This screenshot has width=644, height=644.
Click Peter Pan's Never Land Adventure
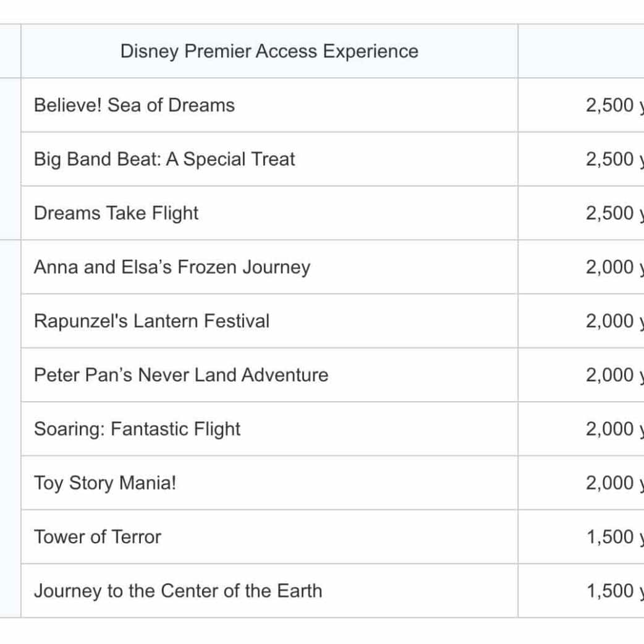click(x=181, y=375)
